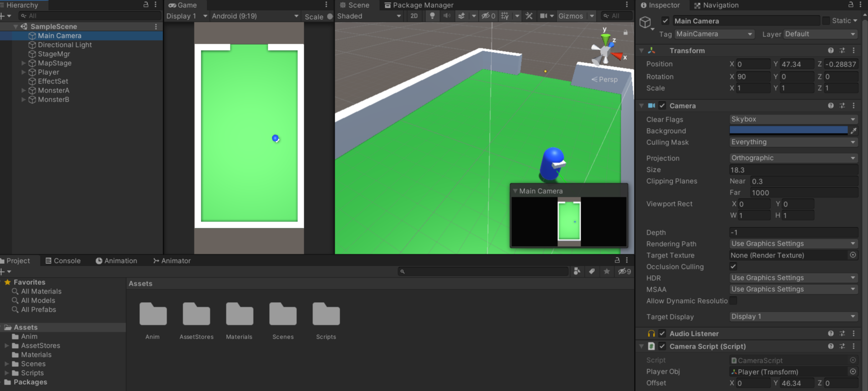Switch to the Navigation tab

click(716, 5)
